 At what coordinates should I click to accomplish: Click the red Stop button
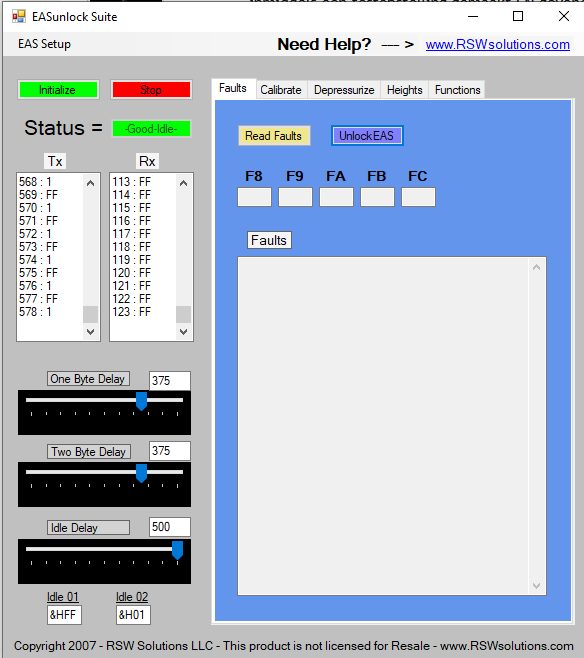point(151,90)
